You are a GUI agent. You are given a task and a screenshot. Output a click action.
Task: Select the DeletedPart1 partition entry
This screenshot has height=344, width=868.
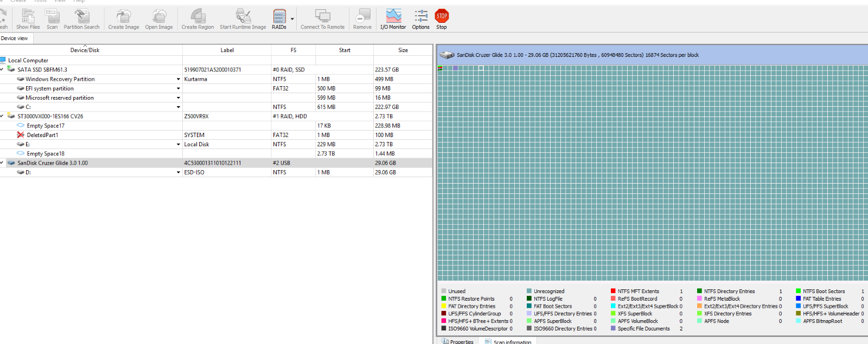coord(42,135)
